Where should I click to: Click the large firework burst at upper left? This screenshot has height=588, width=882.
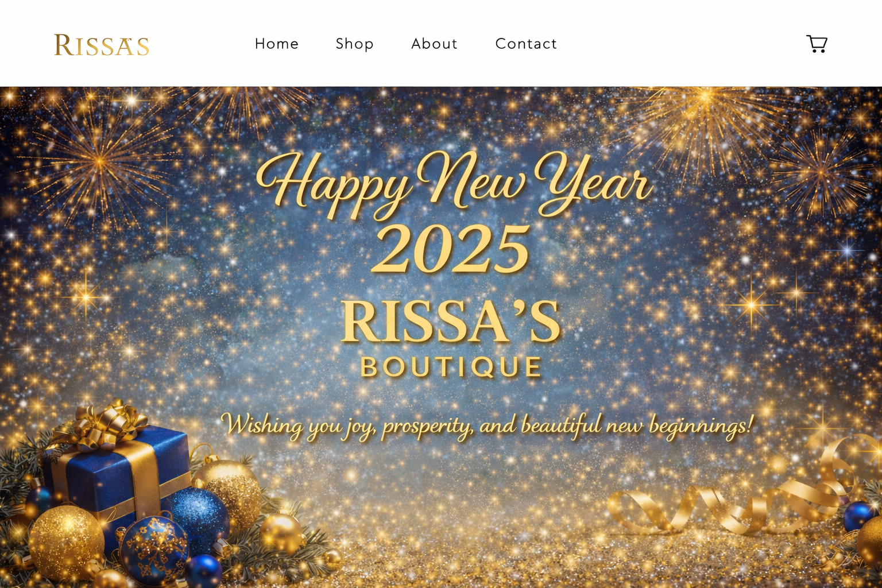(x=99, y=162)
